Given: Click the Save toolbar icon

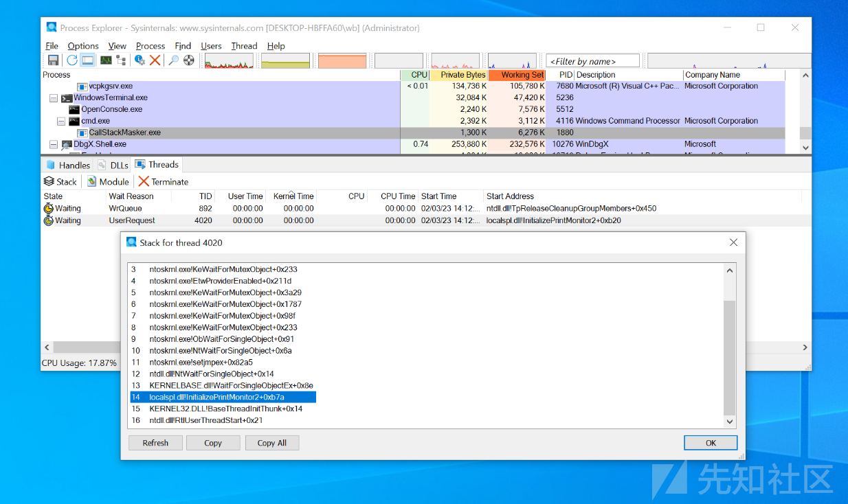Looking at the screenshot, I should point(53,60).
